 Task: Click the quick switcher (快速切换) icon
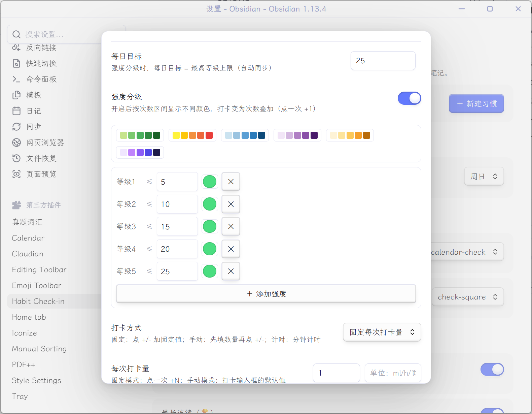pos(16,63)
